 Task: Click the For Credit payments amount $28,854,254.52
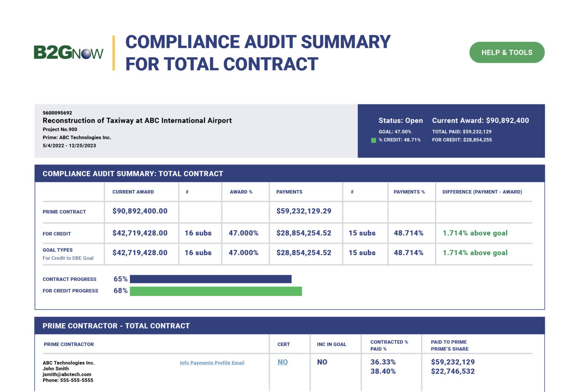click(304, 233)
